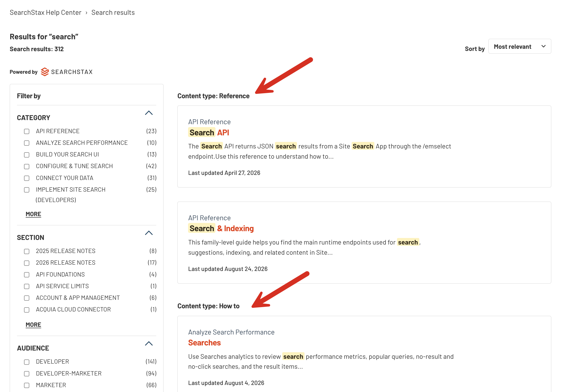Click MORE under the CATEGORY filters
The image size is (561, 392).
click(33, 214)
